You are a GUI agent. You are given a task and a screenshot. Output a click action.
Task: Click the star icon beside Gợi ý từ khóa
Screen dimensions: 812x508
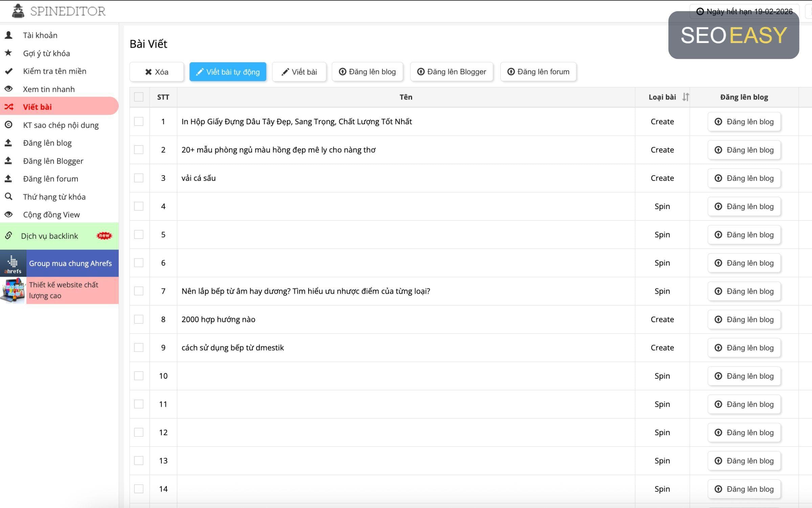click(x=8, y=53)
